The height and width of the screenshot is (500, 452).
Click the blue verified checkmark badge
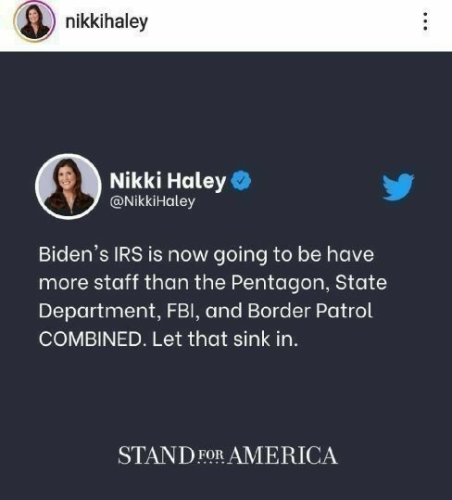click(x=241, y=180)
